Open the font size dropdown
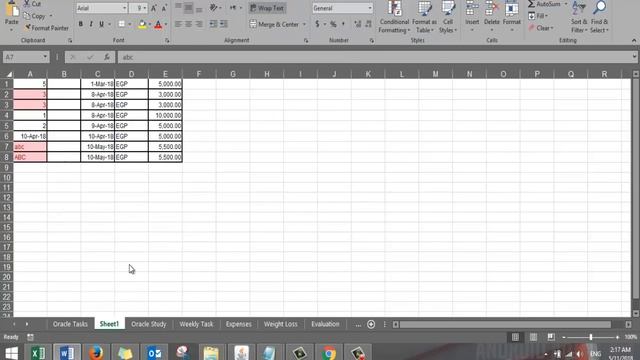 pyautogui.click(x=144, y=8)
